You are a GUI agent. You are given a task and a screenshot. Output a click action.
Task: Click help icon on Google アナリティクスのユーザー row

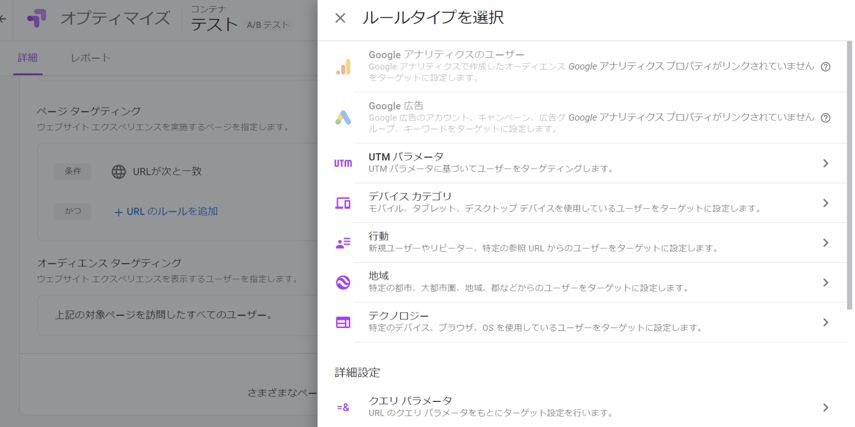(826, 67)
